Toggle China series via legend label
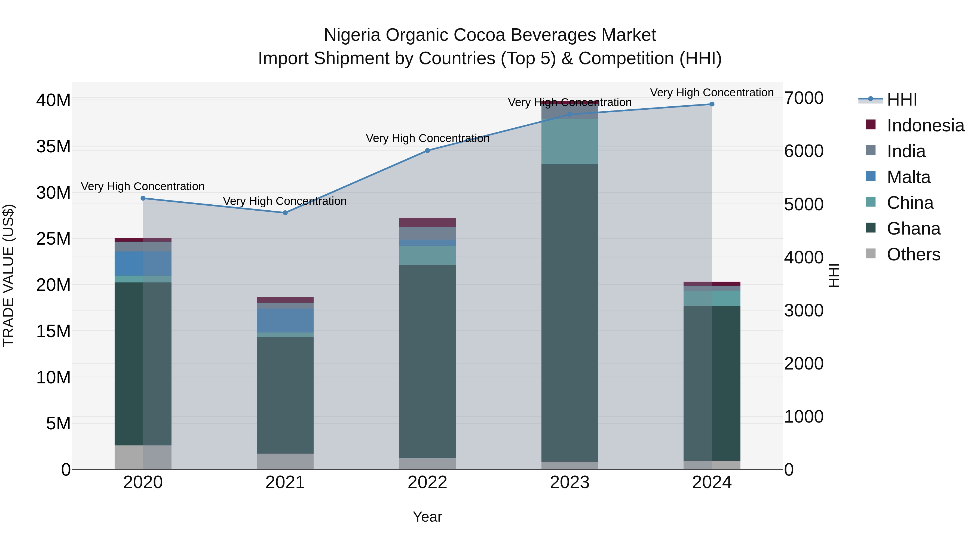The height and width of the screenshot is (551, 980). pos(910,203)
